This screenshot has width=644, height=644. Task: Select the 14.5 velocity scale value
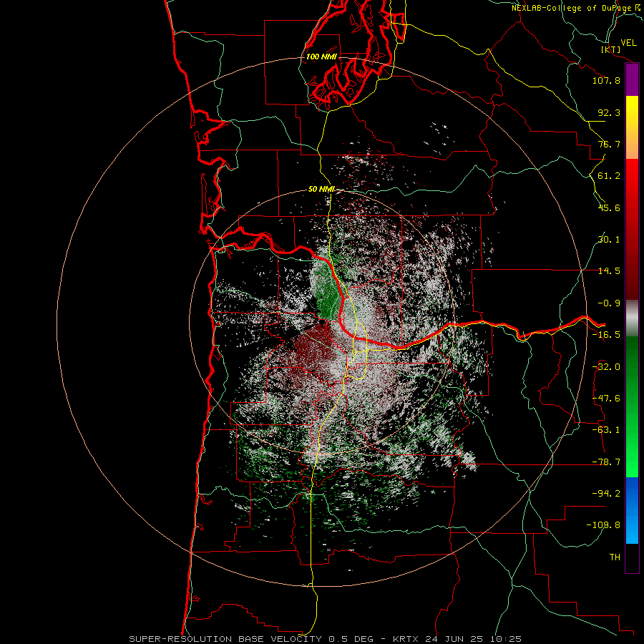point(610,271)
